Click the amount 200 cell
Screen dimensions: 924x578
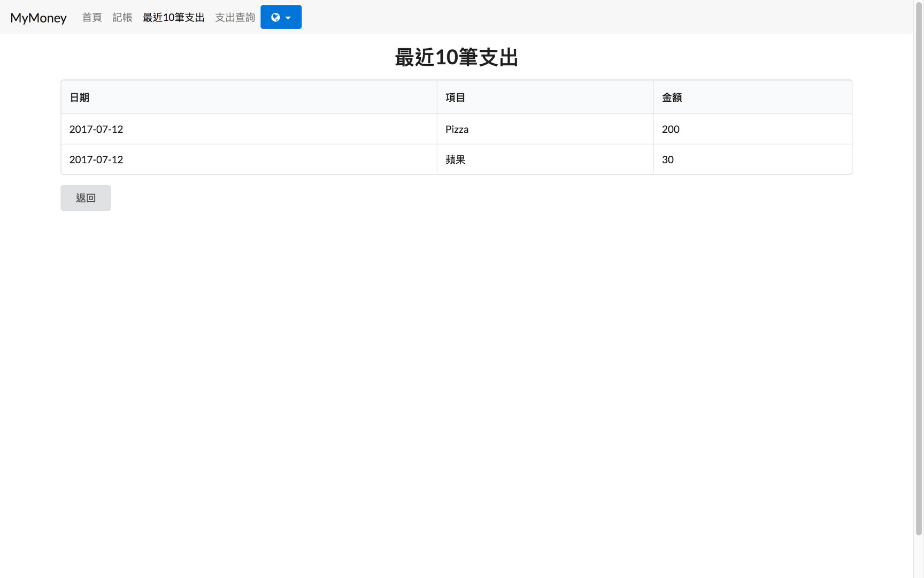click(671, 130)
